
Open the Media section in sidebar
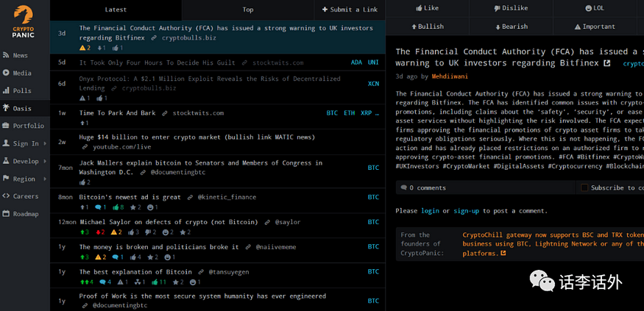pyautogui.click(x=21, y=73)
